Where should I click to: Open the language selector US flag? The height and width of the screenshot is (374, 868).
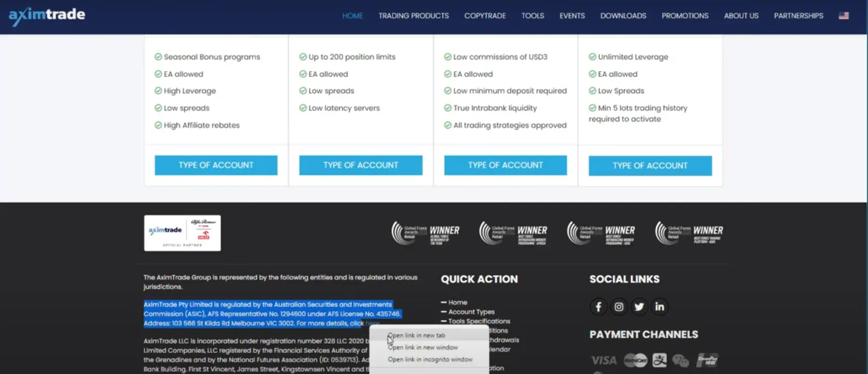pos(843,16)
